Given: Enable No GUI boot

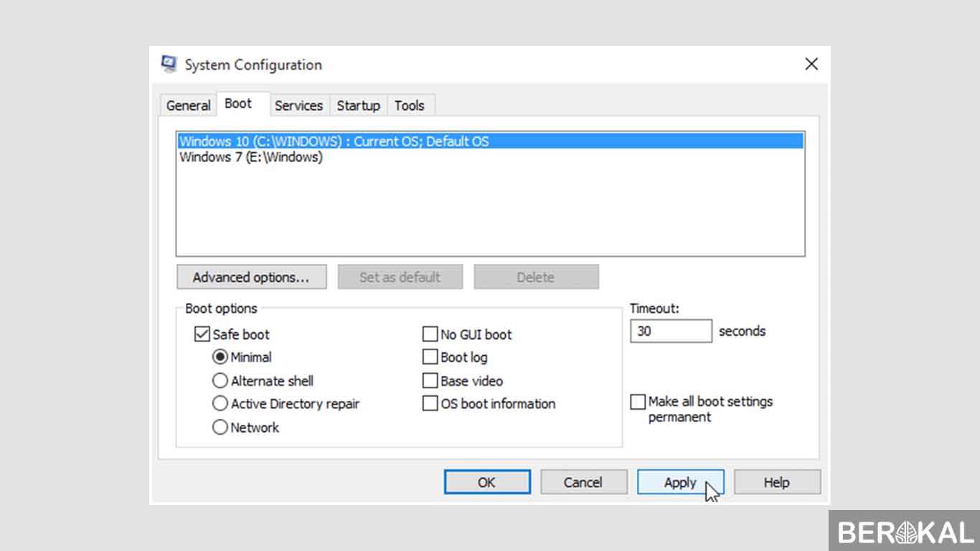Looking at the screenshot, I should pyautogui.click(x=430, y=334).
